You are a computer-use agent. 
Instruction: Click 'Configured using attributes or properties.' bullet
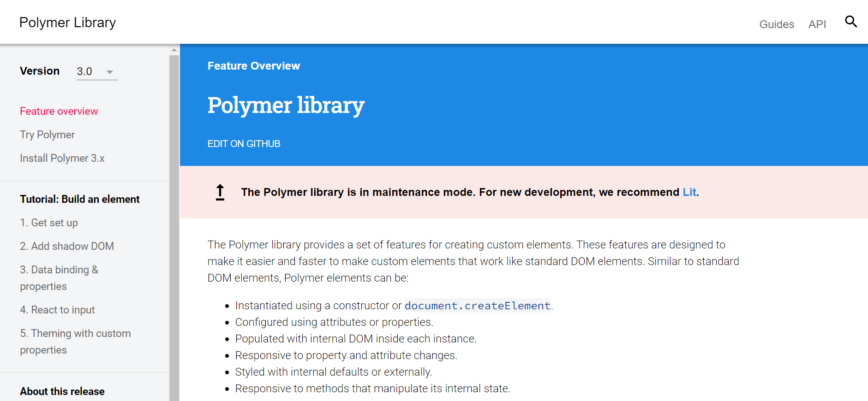tap(334, 322)
